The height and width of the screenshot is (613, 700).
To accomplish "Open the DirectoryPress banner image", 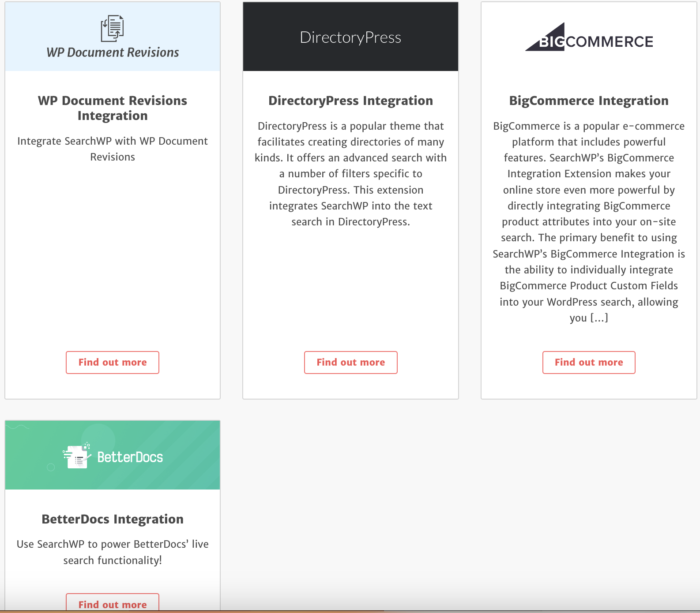I will point(350,37).
